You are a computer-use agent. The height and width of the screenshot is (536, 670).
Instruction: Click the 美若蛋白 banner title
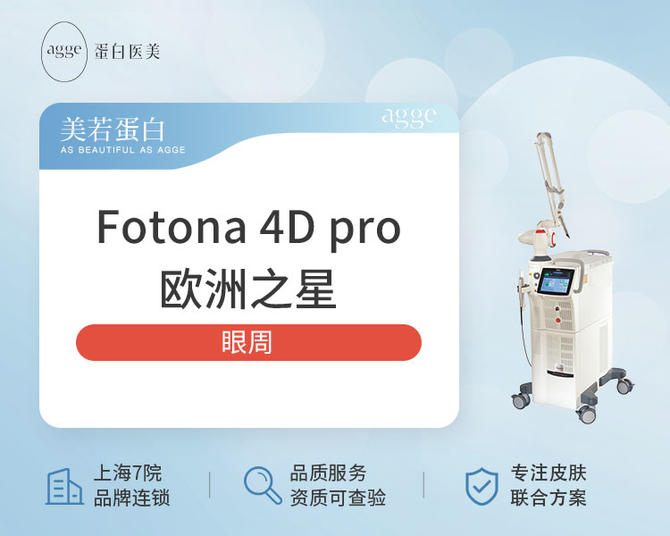112,130
